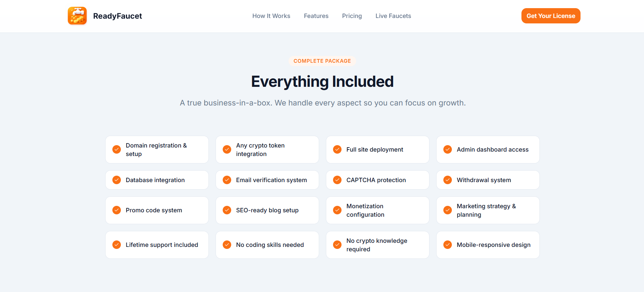The width and height of the screenshot is (644, 292).
Task: Click the checkmark beside Domain registration & setup
Action: 116,149
